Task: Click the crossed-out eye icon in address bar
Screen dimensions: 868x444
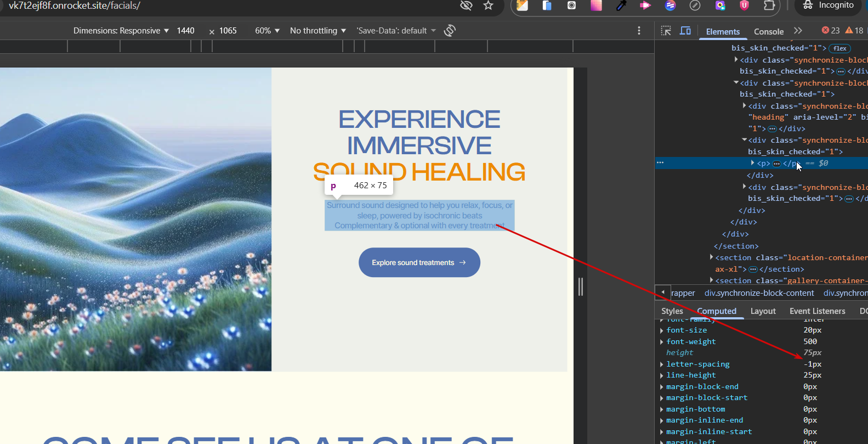Action: pos(466,5)
